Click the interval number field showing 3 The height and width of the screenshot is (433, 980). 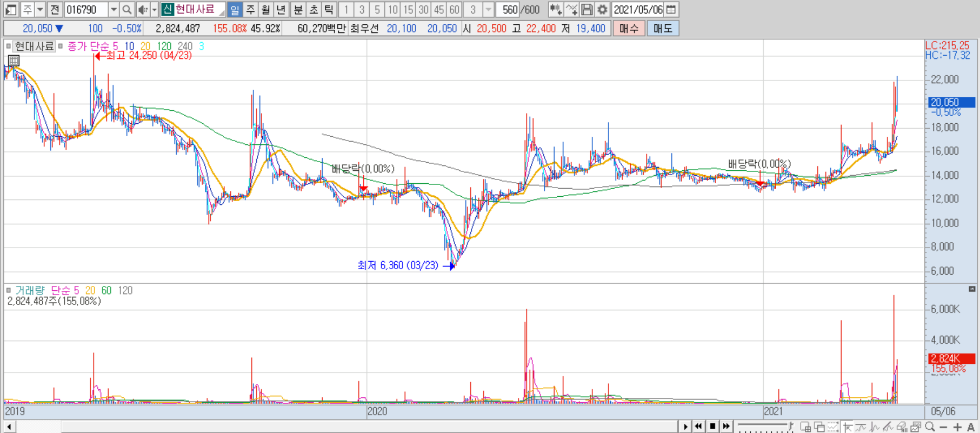click(x=473, y=10)
